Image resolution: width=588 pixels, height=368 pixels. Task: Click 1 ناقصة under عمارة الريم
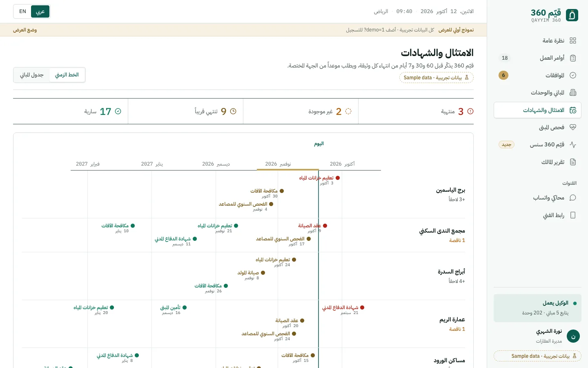(x=457, y=329)
